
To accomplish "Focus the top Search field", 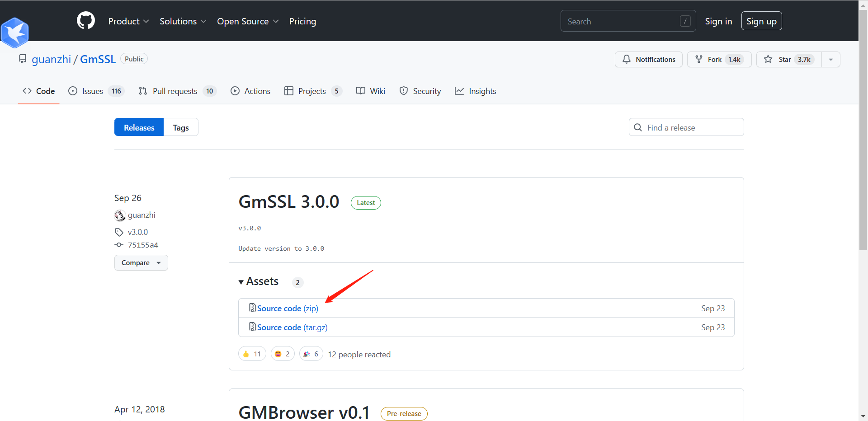I will click(x=628, y=21).
